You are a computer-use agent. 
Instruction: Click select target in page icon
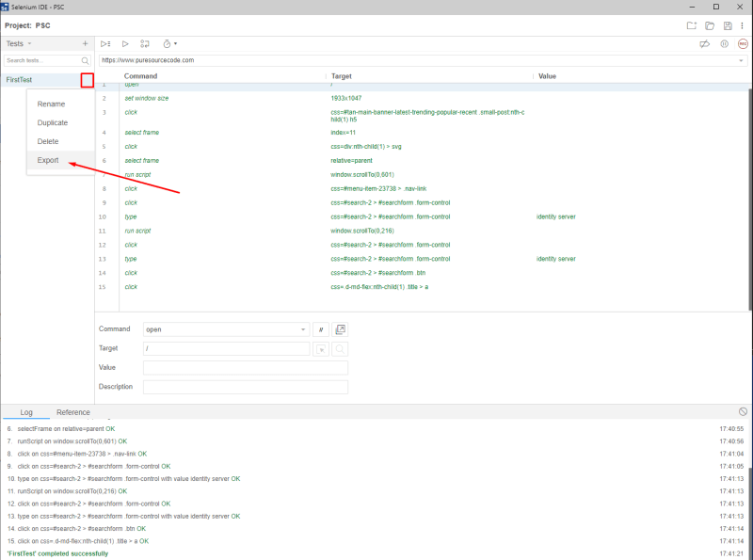point(321,349)
